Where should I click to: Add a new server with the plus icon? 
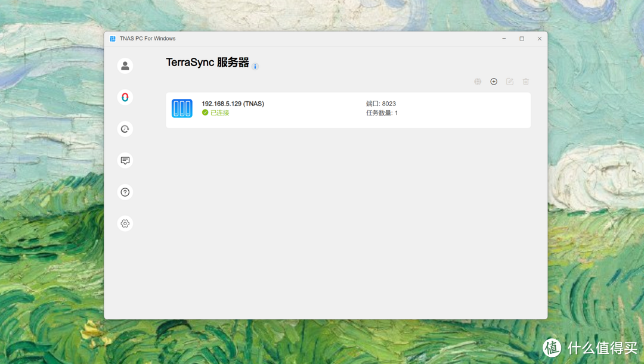(494, 81)
